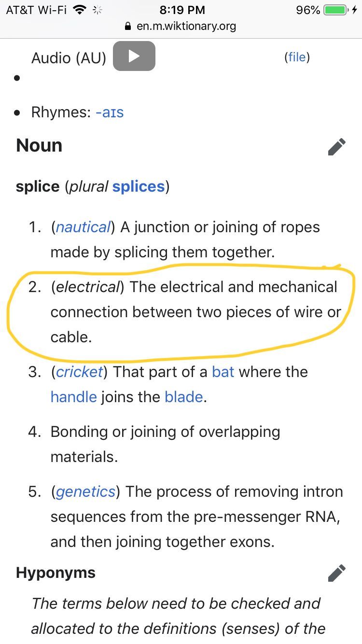Tap the Wi-Fi signal icon
Screen dimensions: 362x644
(81, 10)
